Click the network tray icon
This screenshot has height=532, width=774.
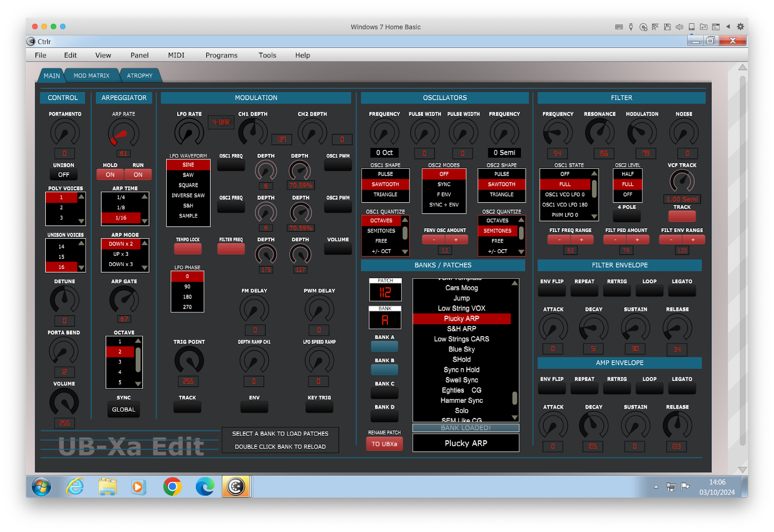tap(671, 487)
